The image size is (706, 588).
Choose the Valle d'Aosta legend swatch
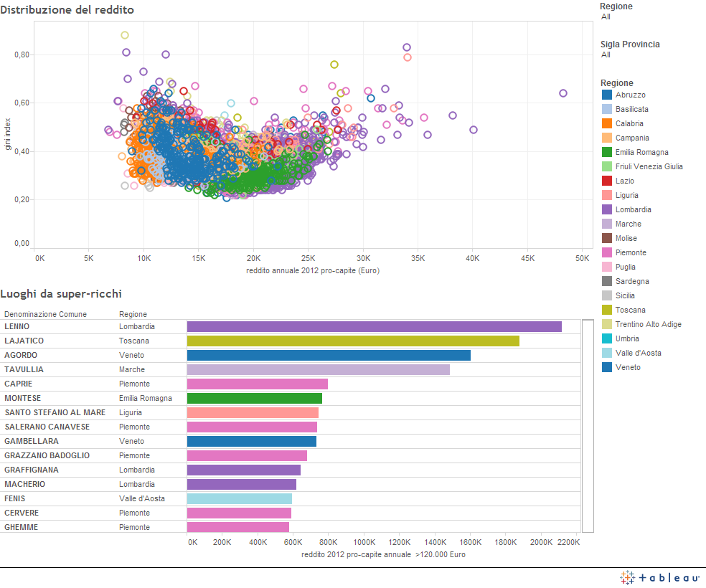tap(606, 353)
